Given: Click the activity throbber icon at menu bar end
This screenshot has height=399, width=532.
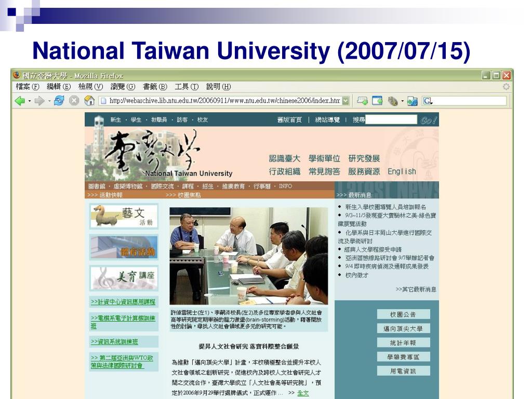Looking at the screenshot, I should [x=506, y=87].
